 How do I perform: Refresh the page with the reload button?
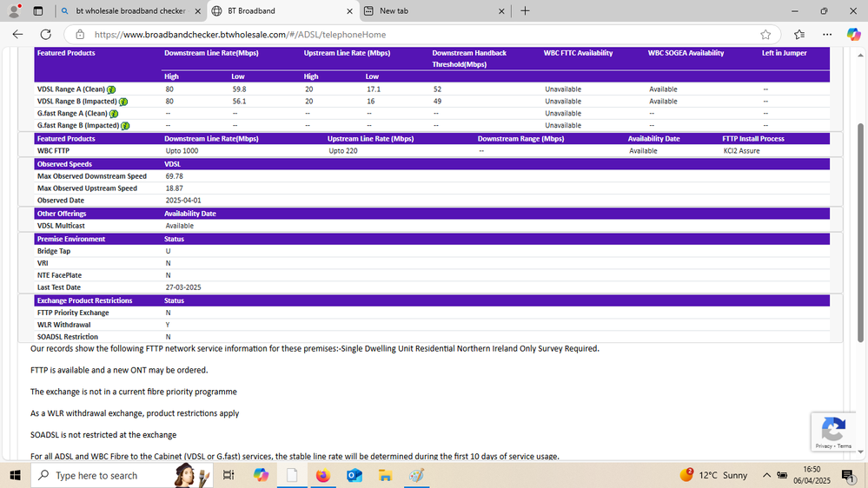(x=45, y=34)
